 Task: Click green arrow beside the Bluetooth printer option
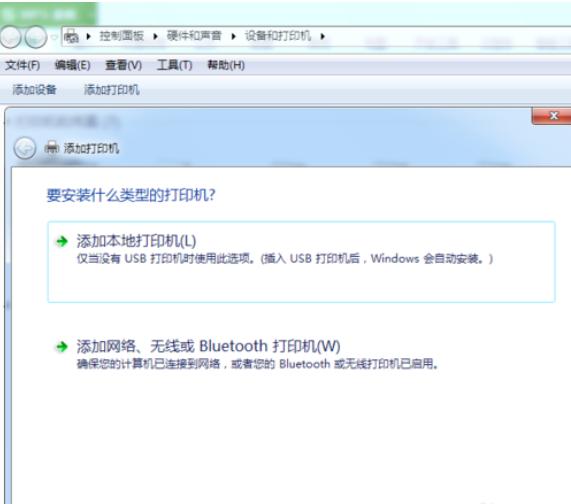tap(62, 347)
